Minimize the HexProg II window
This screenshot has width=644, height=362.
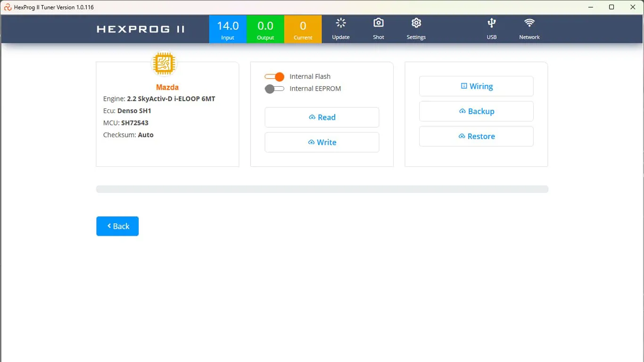(x=590, y=7)
